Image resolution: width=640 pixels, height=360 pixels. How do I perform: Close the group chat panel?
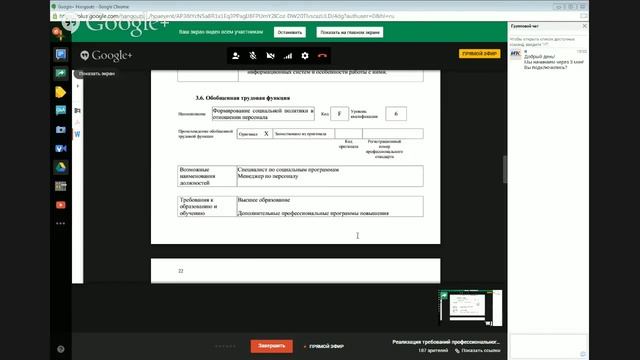coord(584,26)
